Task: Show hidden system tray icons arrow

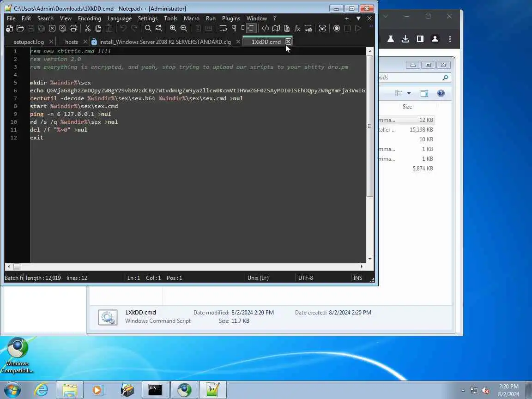Action: 463,391
